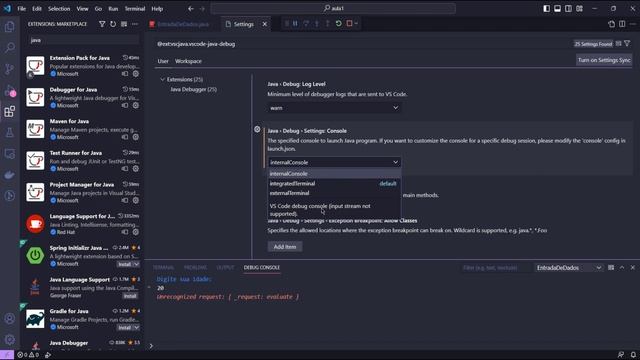Viewport: 640px width, 360px height.
Task: Toggle primary side bar layout icon
Action: [547, 9]
